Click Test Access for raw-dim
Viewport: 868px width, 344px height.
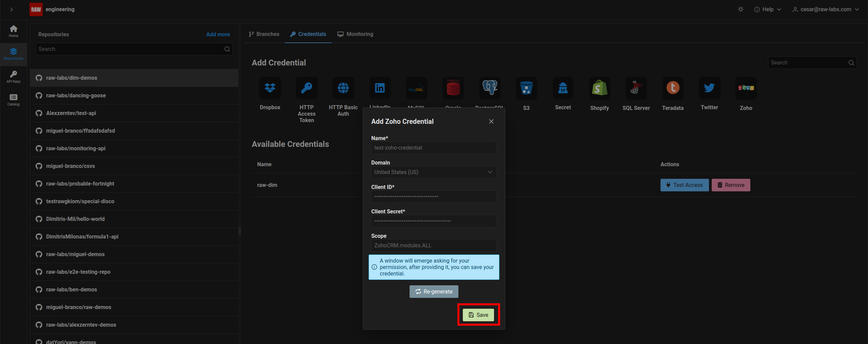[x=685, y=185]
